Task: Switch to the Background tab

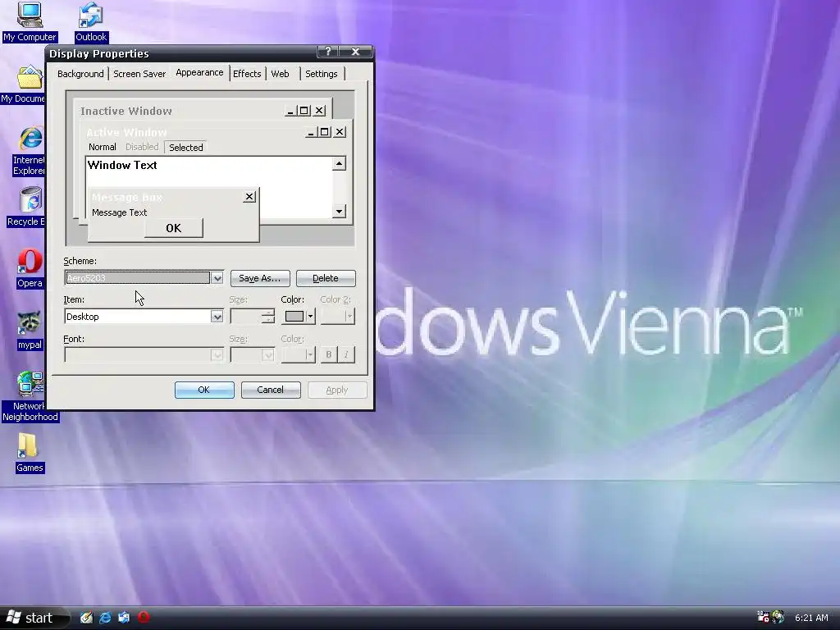Action: [x=80, y=74]
